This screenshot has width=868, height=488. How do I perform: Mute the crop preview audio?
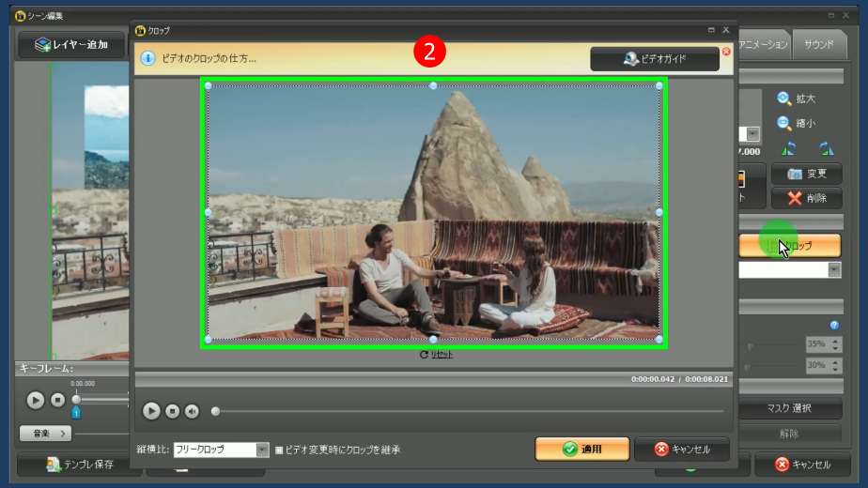[x=192, y=411]
